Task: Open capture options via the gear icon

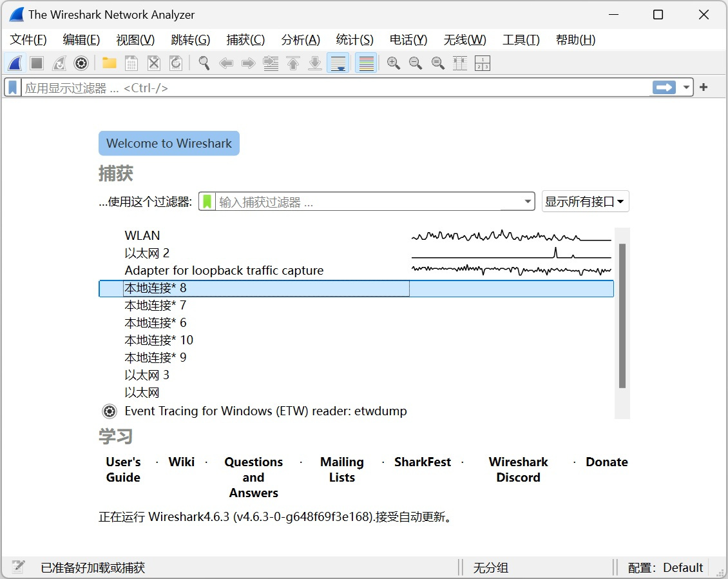Action: click(81, 63)
